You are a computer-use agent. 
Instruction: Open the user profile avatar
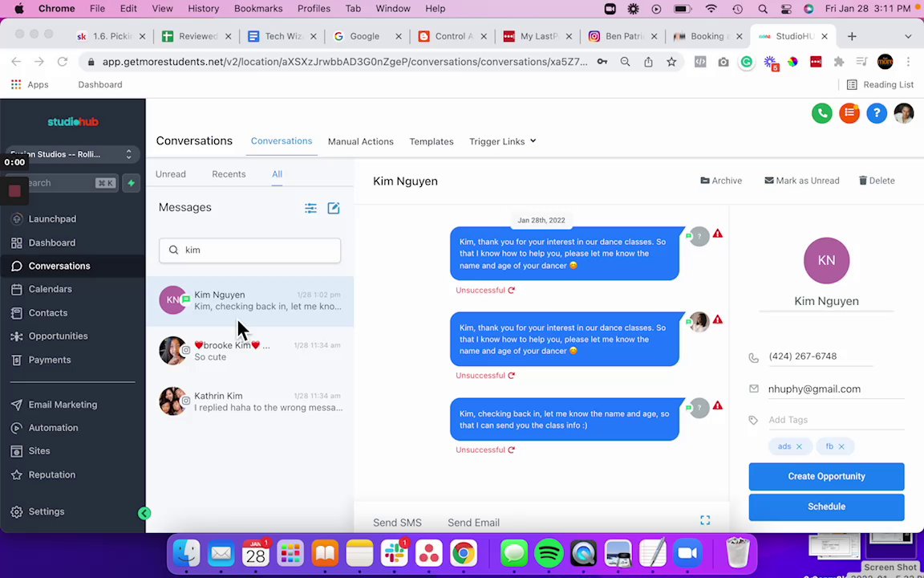tap(904, 113)
